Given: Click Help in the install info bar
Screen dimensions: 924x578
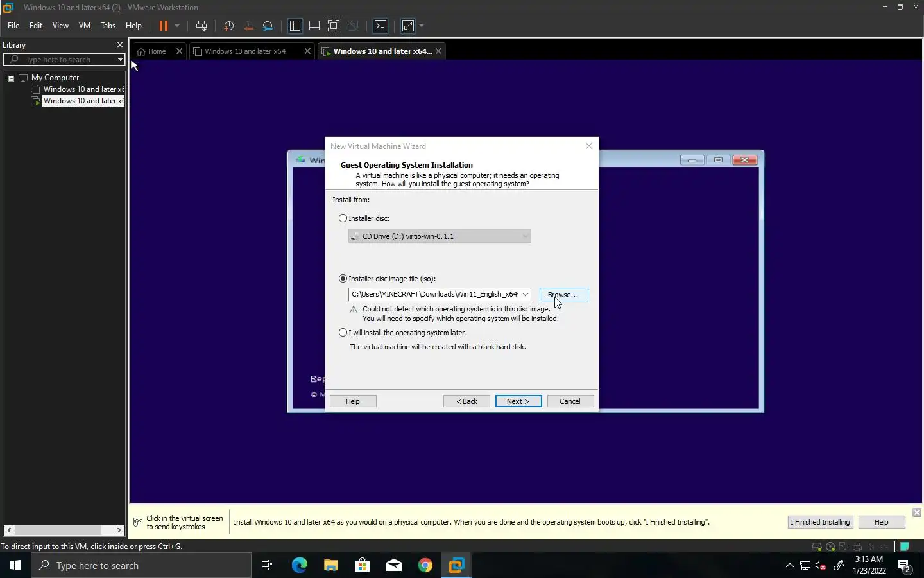Looking at the screenshot, I should 882,522.
